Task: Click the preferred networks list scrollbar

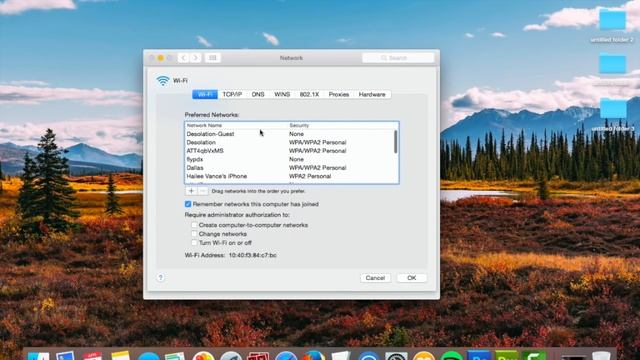Action: 396,142
